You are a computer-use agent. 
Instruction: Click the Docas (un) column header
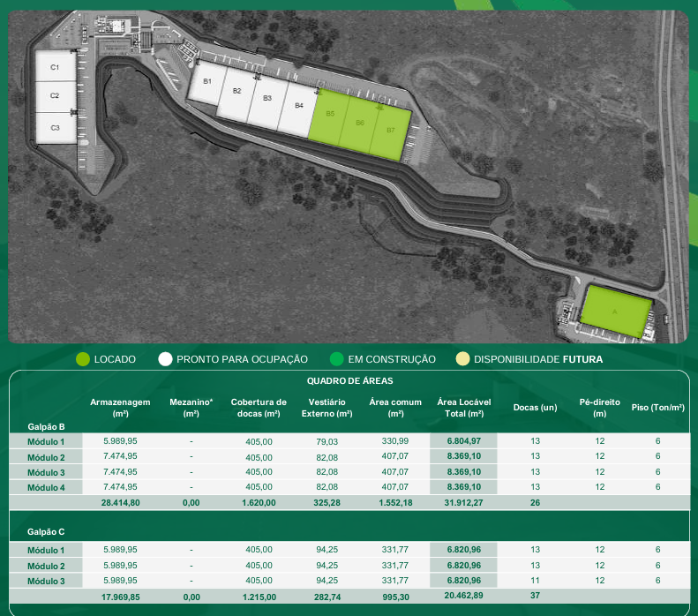click(x=535, y=408)
